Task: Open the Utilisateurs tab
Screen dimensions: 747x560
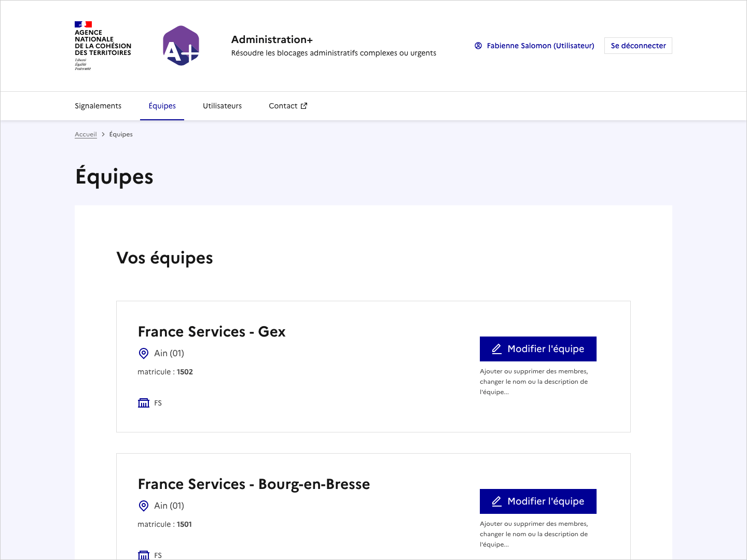Action: [x=222, y=106]
